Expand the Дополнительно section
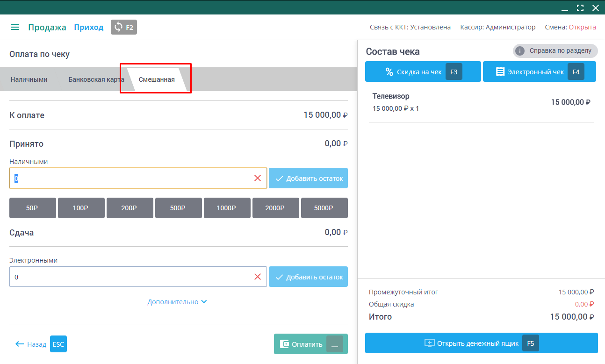Image resolution: width=605 pixels, height=364 pixels. click(x=177, y=302)
